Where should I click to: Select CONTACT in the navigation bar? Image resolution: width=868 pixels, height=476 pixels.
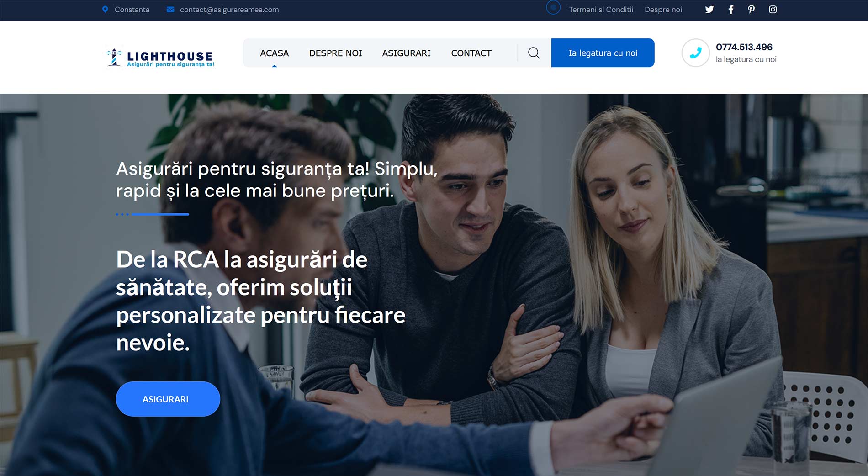pos(471,53)
